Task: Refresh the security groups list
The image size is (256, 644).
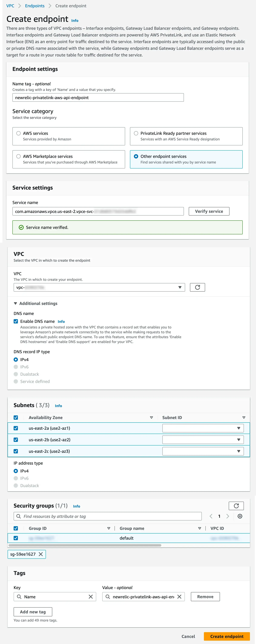Action: pyautogui.click(x=236, y=506)
